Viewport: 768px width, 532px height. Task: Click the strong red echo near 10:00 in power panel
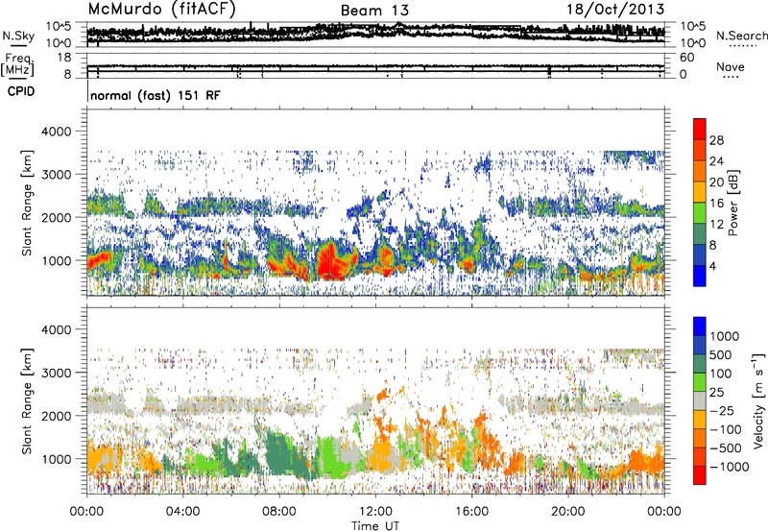point(330,262)
